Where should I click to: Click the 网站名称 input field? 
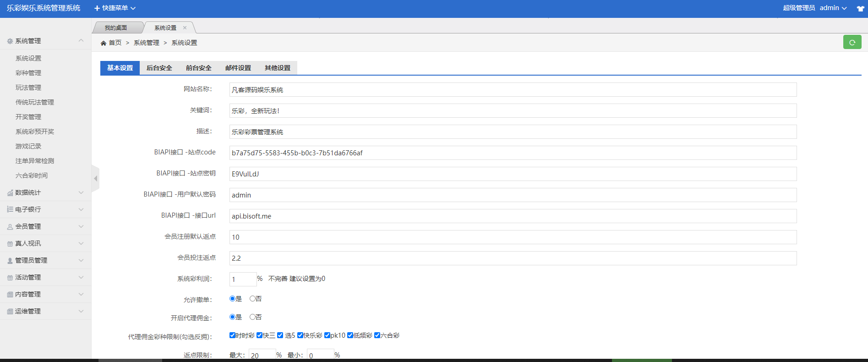click(513, 90)
